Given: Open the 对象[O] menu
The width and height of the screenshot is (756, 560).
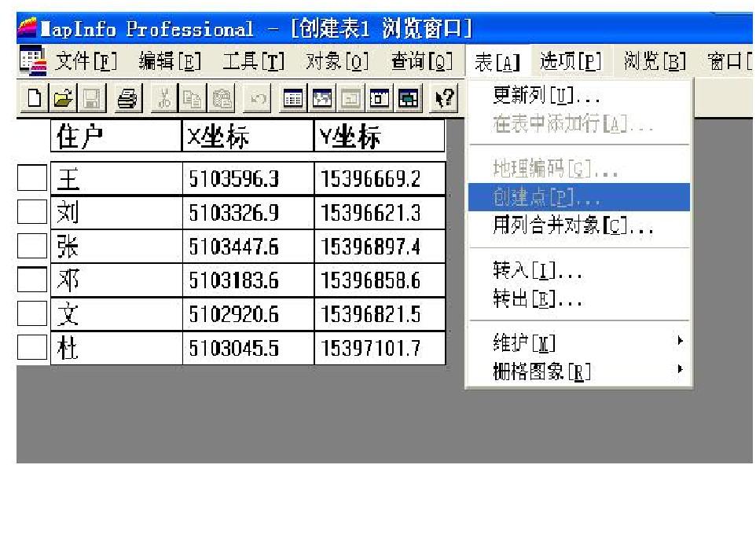Looking at the screenshot, I should click(337, 61).
